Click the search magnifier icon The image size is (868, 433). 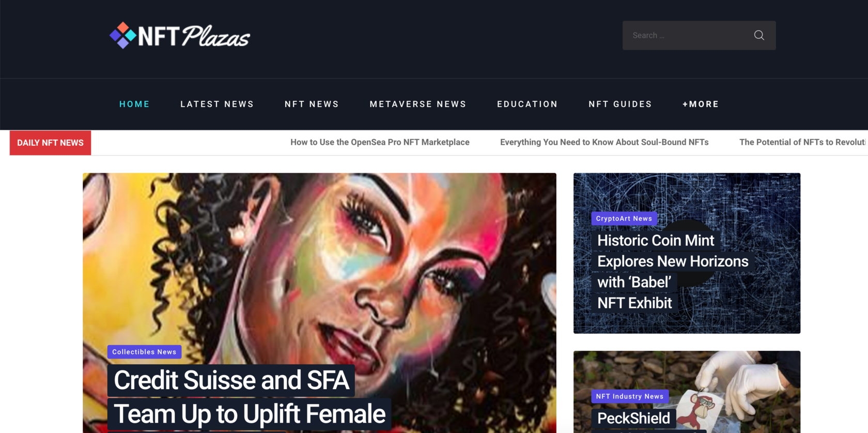pyautogui.click(x=758, y=35)
